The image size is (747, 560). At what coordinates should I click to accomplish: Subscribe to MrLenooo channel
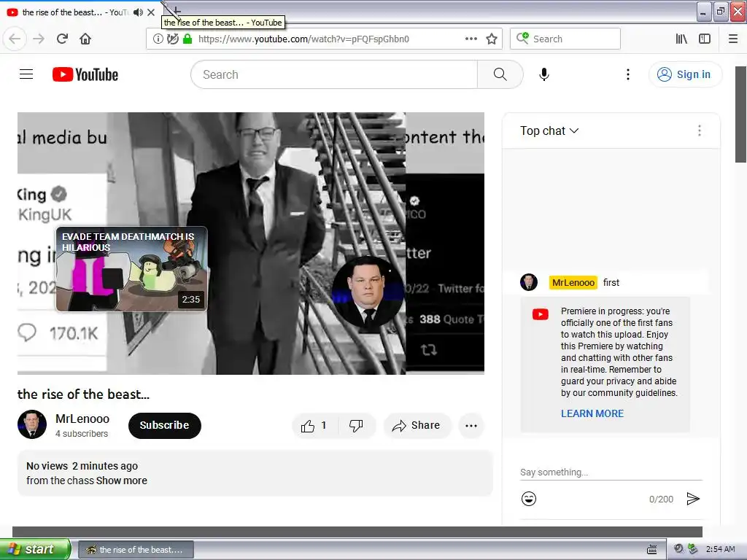click(165, 425)
